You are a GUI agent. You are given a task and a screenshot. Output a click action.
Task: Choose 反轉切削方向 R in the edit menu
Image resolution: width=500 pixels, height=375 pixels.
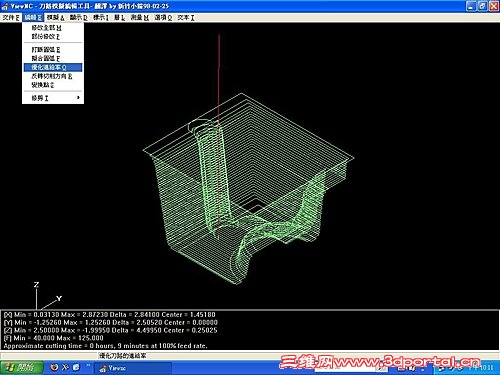pos(53,76)
